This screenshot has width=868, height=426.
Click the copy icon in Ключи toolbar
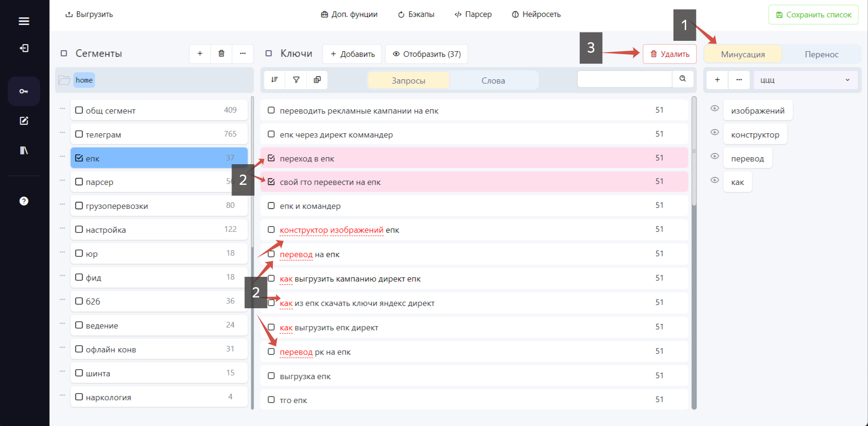click(317, 80)
